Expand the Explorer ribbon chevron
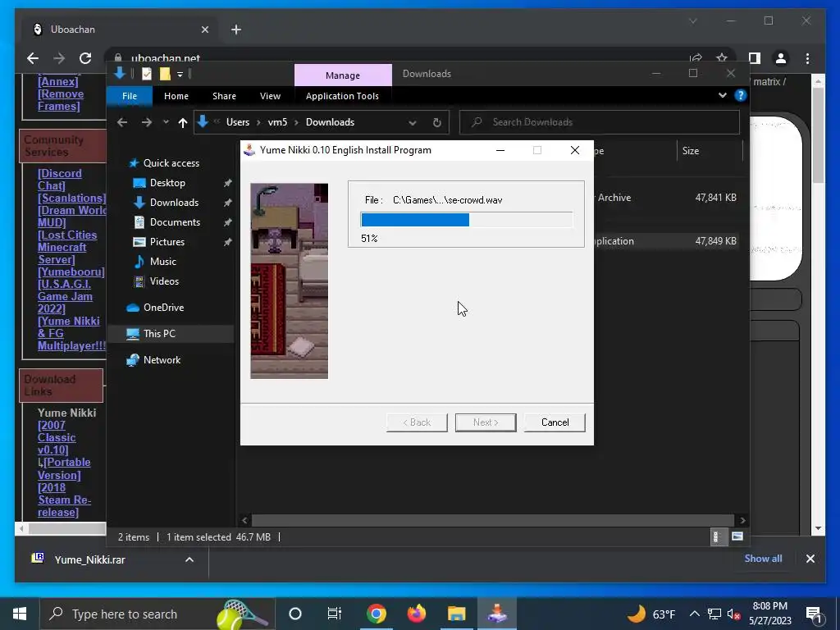This screenshot has height=630, width=840. tap(723, 95)
